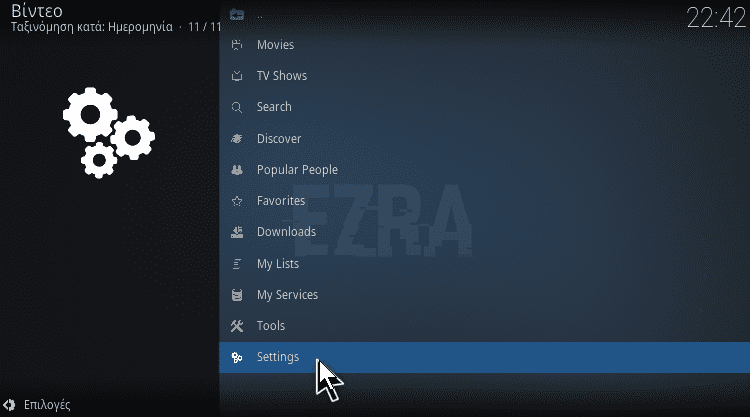Click the Movies film icon
750x417 pixels.
(237, 45)
